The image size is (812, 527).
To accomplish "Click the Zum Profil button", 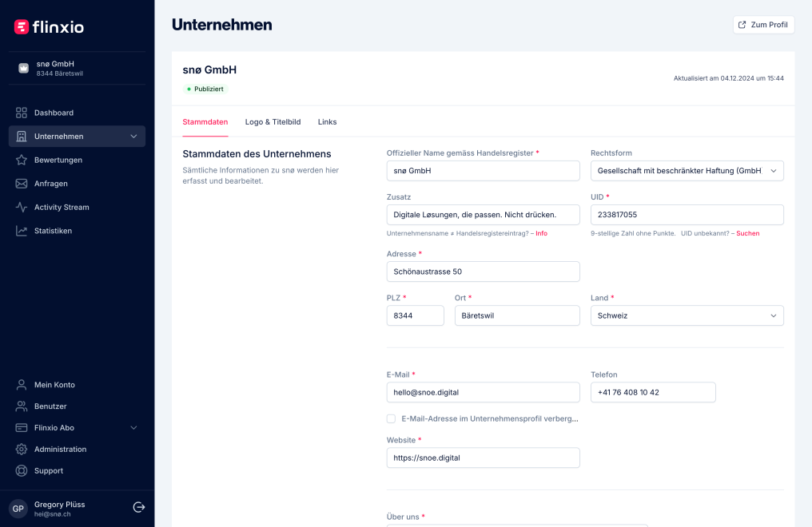I will coord(763,25).
